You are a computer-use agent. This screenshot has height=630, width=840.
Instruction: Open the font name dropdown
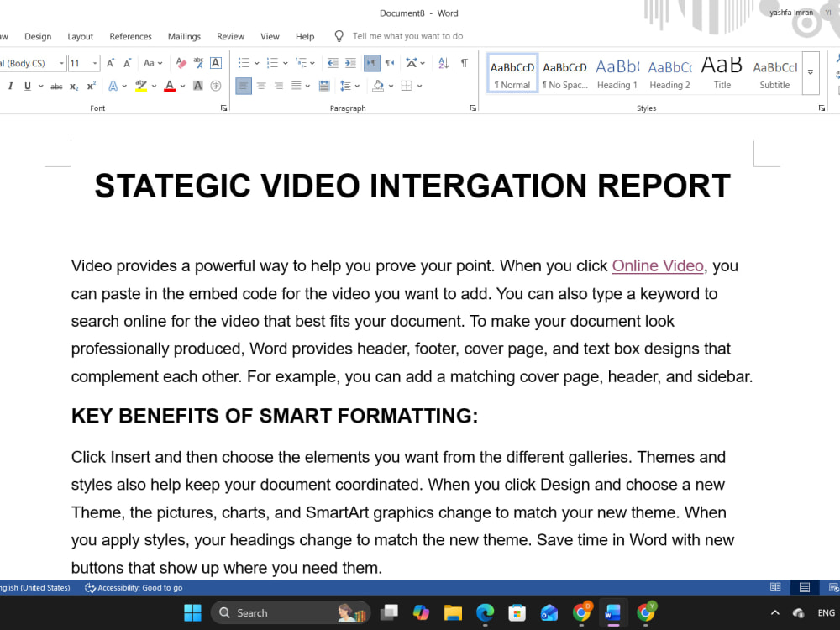coord(61,63)
